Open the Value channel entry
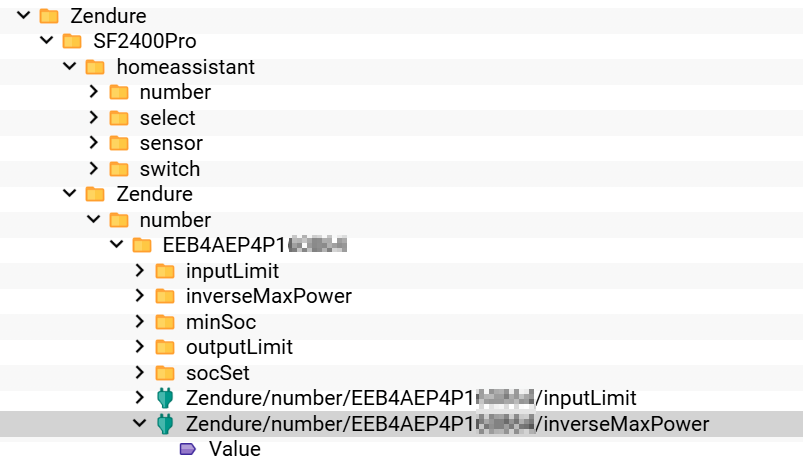This screenshot has height=464, width=803. [x=235, y=449]
